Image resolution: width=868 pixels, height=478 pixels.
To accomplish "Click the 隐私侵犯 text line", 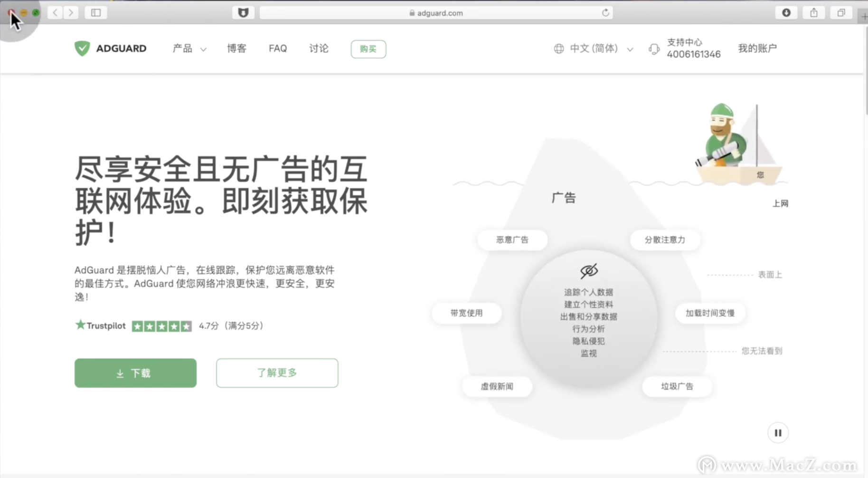I will click(x=589, y=341).
